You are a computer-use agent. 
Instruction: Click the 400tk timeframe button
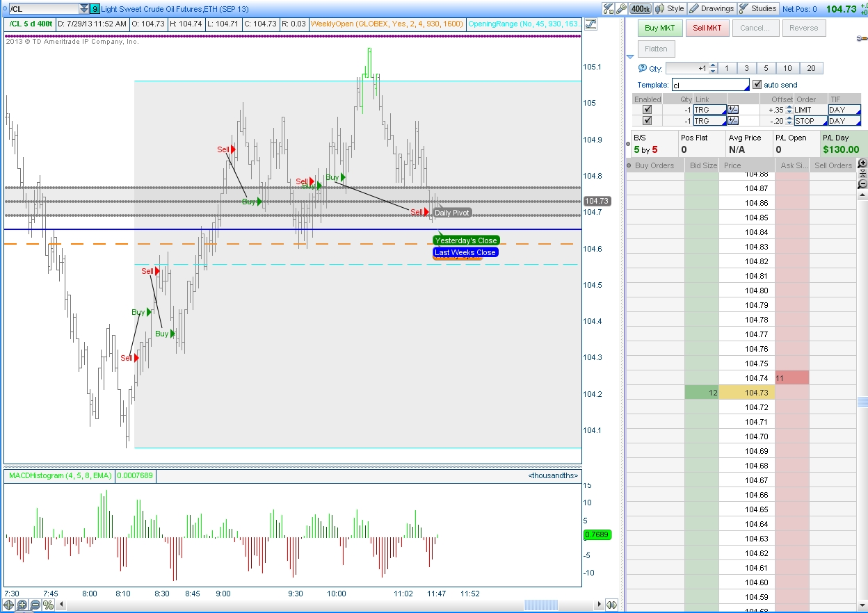[640, 8]
